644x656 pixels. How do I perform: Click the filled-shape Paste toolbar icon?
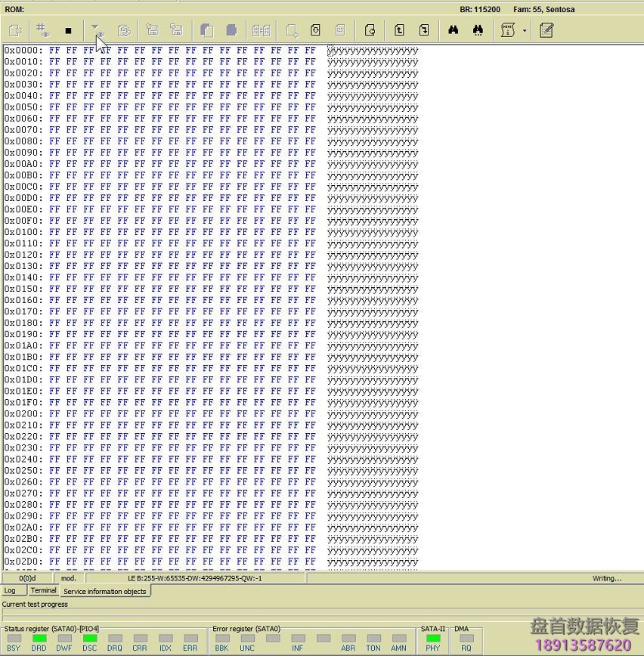click(x=231, y=30)
